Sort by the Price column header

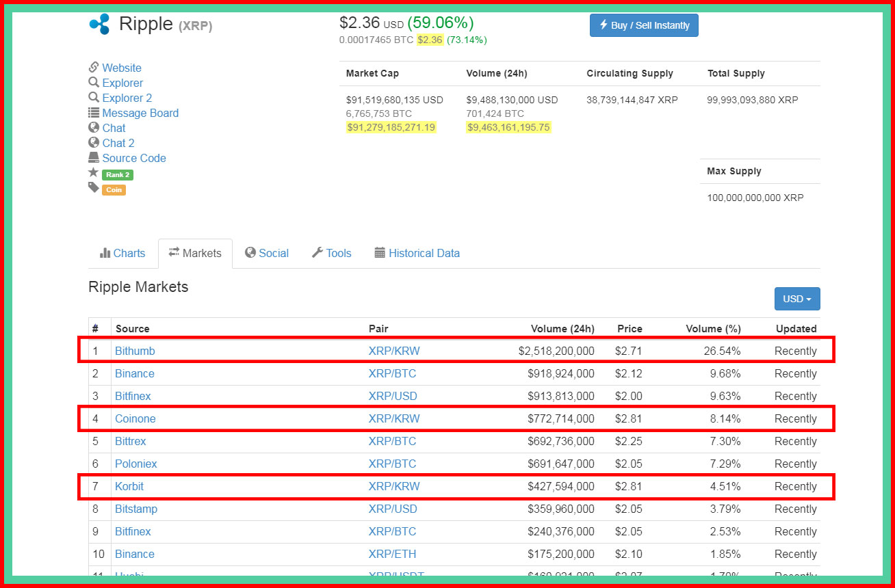click(630, 329)
